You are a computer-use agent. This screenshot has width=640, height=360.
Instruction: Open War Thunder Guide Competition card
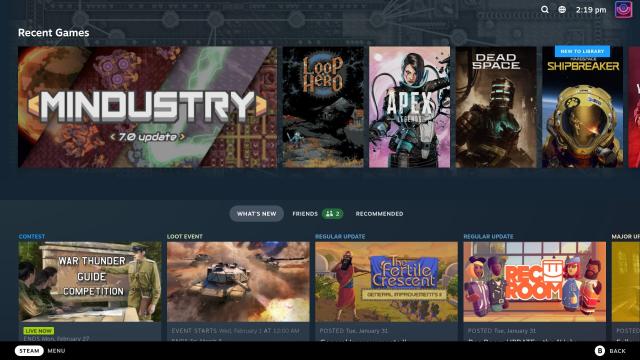[x=90, y=282]
